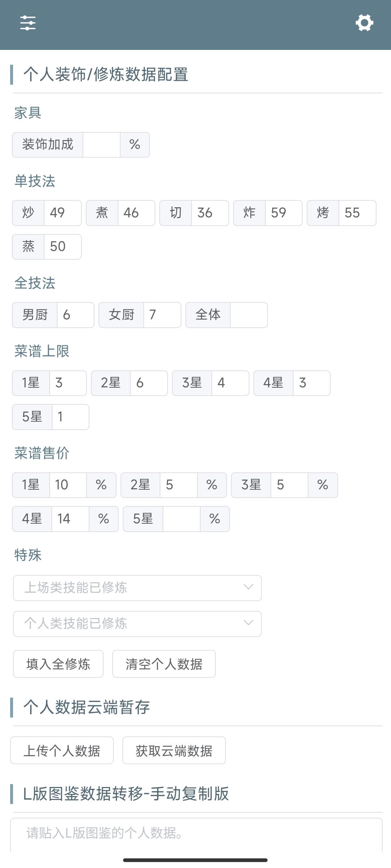Open settings via the gear icon
Viewport: 391px width, 868px height.
tap(364, 23)
